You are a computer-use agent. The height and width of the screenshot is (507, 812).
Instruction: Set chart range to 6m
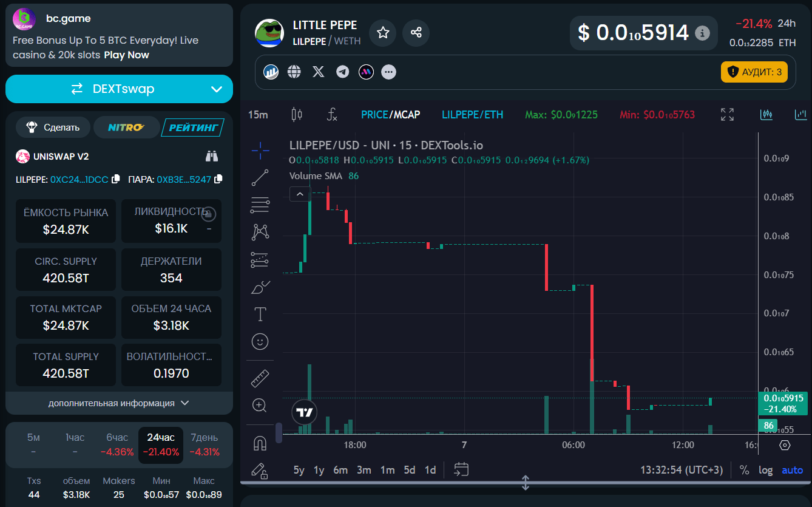(340, 470)
